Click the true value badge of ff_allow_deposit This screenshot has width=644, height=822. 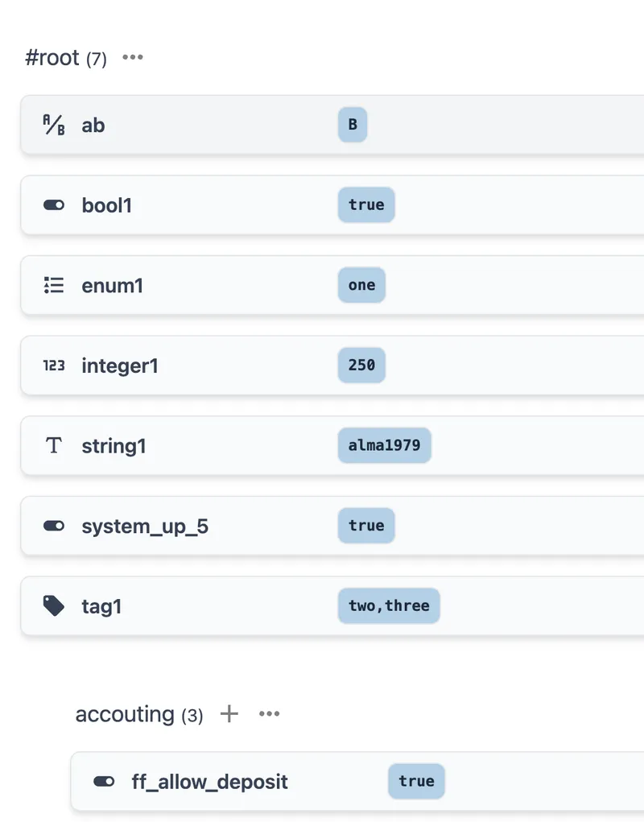tap(416, 781)
